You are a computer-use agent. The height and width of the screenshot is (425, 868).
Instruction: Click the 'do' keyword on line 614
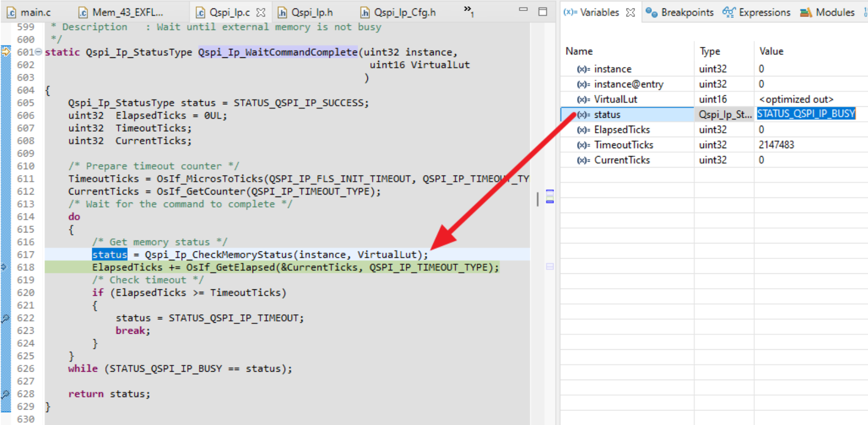click(x=74, y=217)
